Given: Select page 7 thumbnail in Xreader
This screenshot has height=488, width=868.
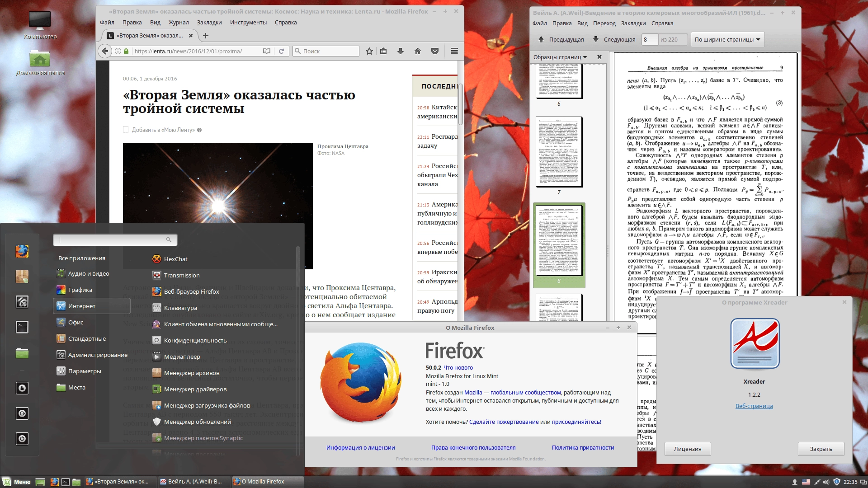Looking at the screenshot, I should [559, 152].
